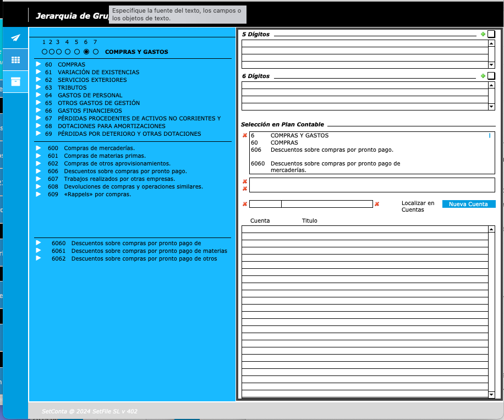Expand account 607 Trabajos realizados por otras empresas
Screen dimensions: 504x420
(39, 179)
